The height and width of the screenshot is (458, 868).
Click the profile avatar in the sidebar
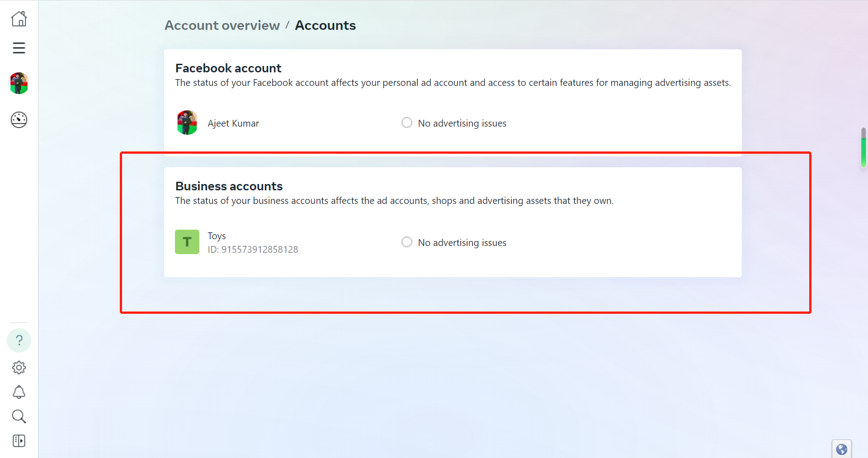tap(19, 83)
